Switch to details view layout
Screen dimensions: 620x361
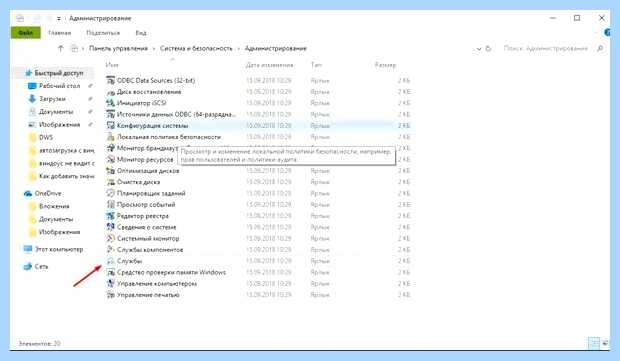(x=594, y=343)
